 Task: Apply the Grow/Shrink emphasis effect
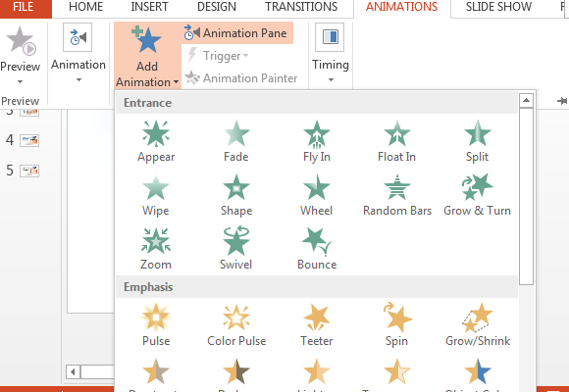pos(478,325)
